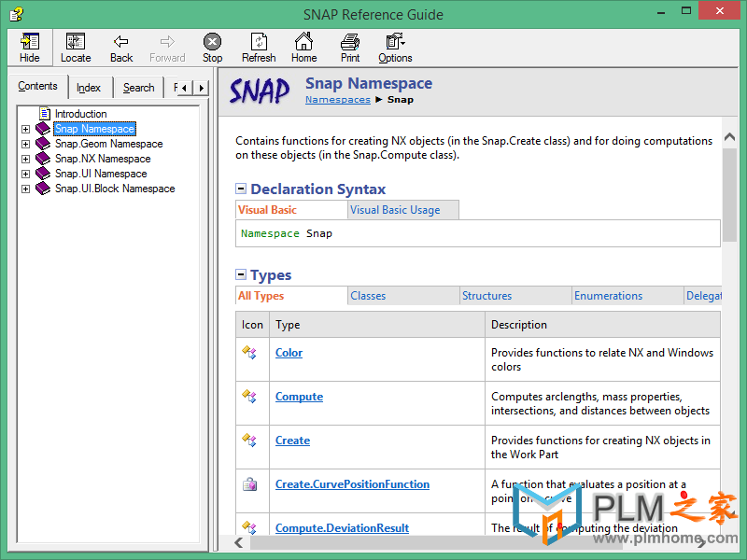Viewport: 747px width, 560px height.
Task: Select Snap.Geom Namespace tree item
Action: (x=108, y=144)
